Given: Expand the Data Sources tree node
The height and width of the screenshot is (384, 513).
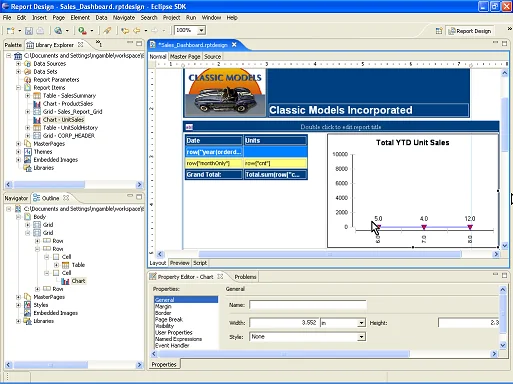Looking at the screenshot, I should pyautogui.click(x=18, y=63).
